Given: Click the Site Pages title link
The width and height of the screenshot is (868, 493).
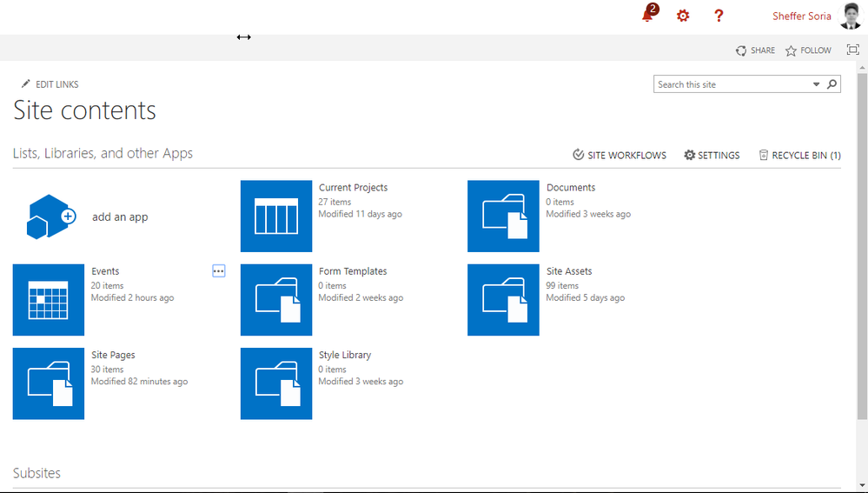Looking at the screenshot, I should coord(113,355).
